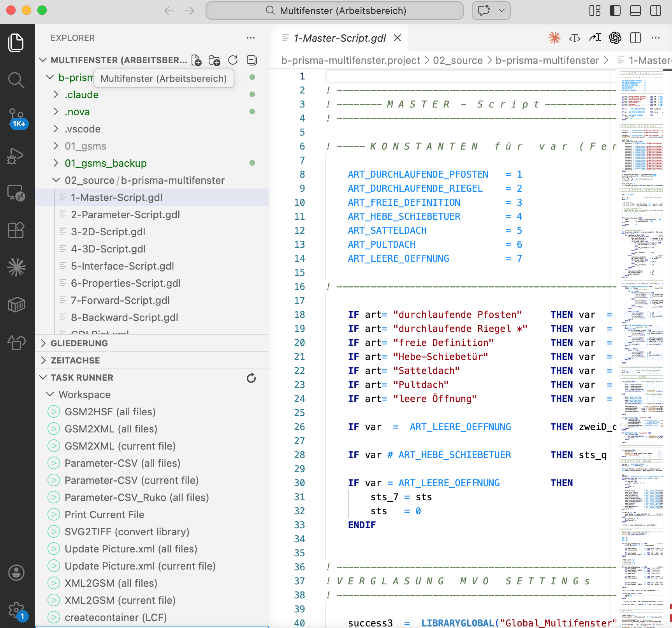Open the Extensions view
This screenshot has height=628, width=672.
[16, 230]
